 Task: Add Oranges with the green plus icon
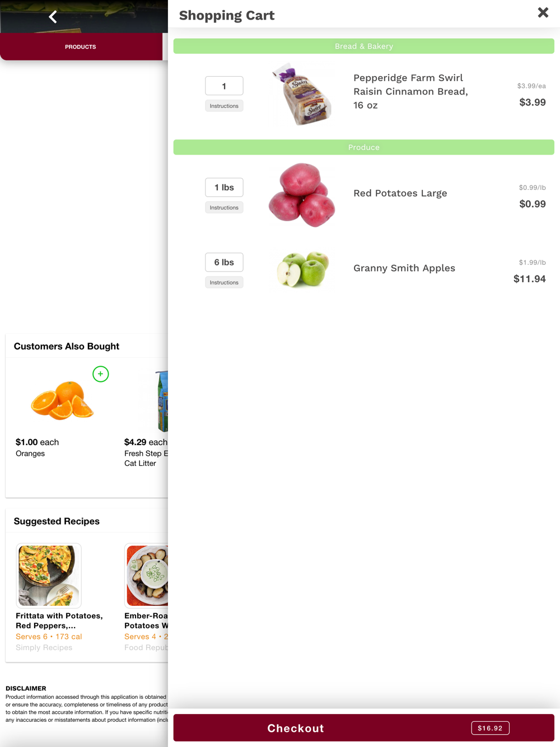101,374
